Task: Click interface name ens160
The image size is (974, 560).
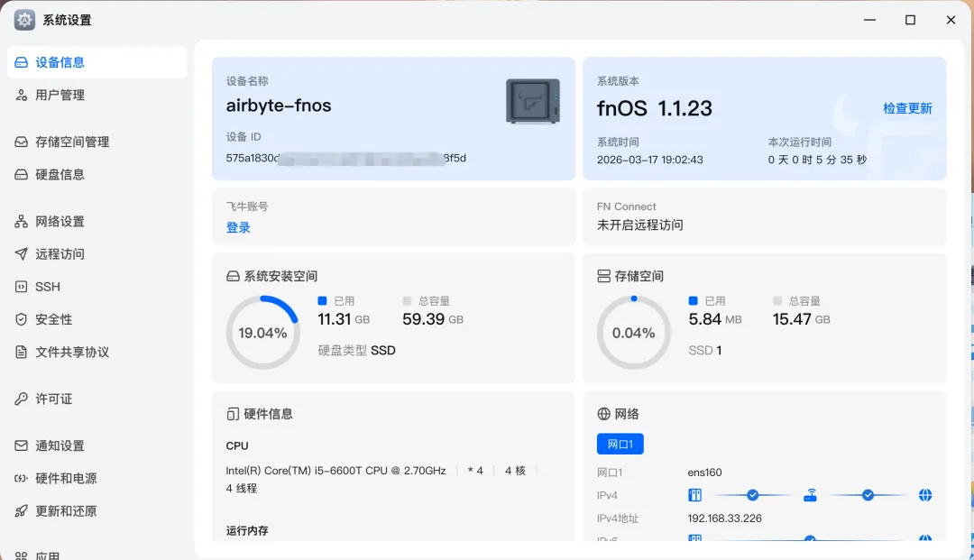Action: coord(704,473)
